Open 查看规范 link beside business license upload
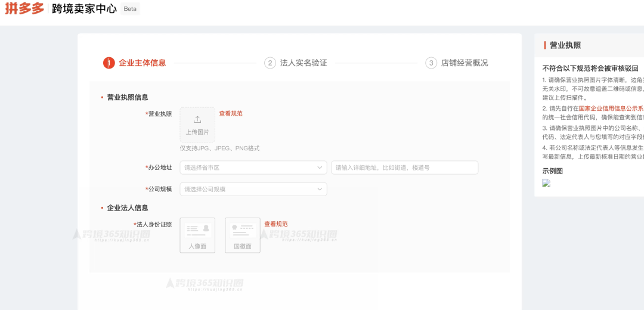 [231, 113]
